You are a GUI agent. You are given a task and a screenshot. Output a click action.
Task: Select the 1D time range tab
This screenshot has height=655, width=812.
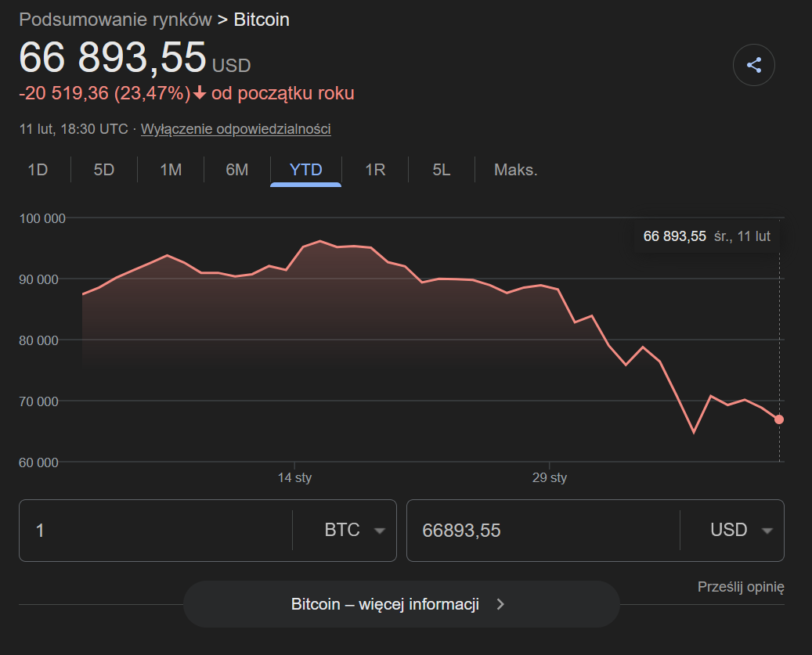pyautogui.click(x=38, y=169)
